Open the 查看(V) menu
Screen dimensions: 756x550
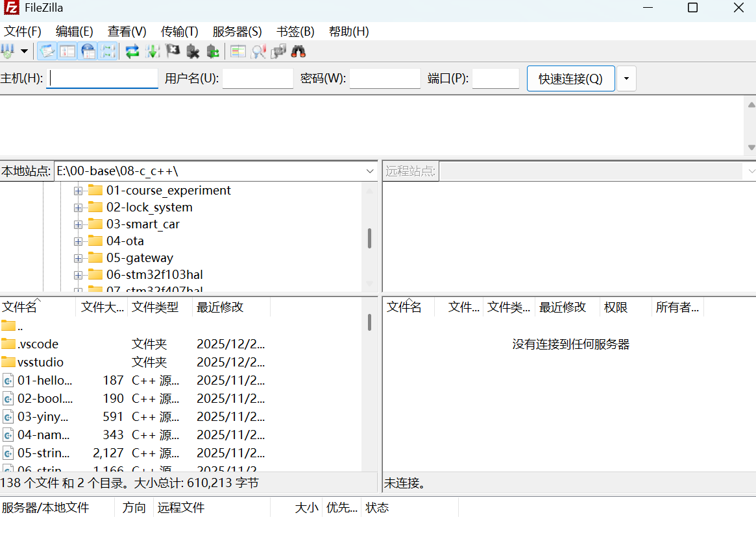click(x=127, y=31)
